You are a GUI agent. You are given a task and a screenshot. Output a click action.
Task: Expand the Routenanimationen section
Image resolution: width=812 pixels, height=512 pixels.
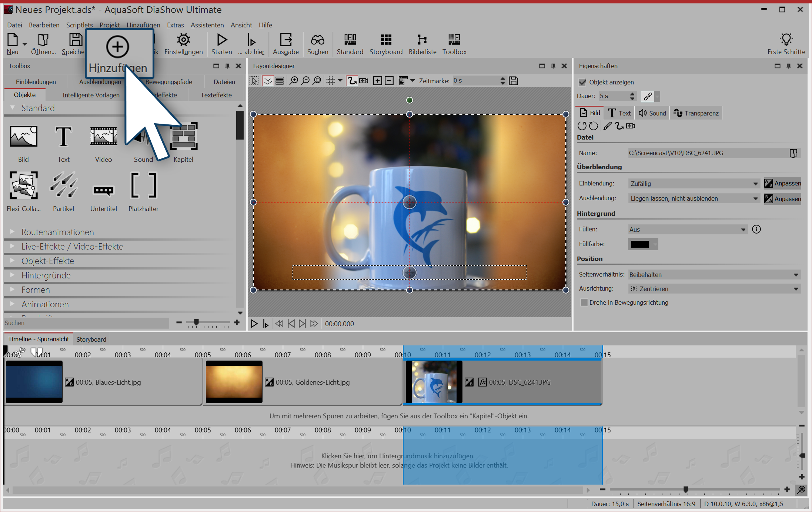coord(57,232)
